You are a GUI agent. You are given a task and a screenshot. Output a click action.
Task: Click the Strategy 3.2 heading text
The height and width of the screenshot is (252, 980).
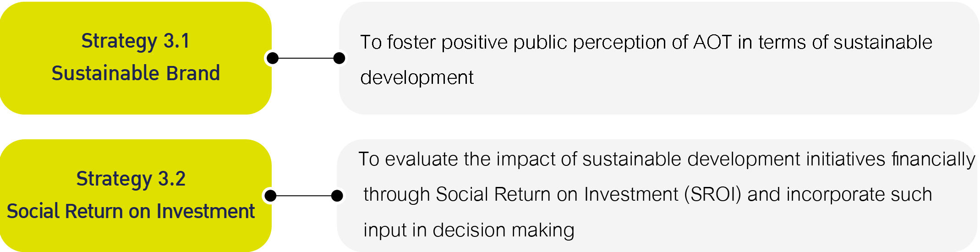point(131,179)
